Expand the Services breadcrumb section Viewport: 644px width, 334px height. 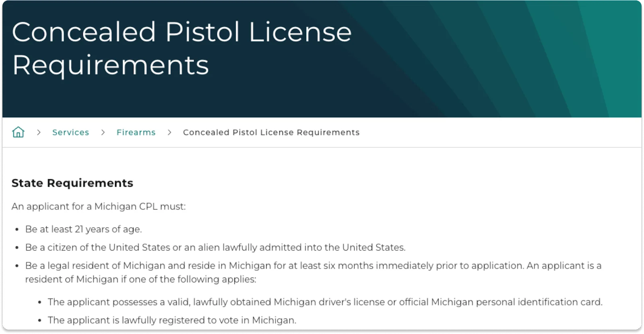pos(71,132)
